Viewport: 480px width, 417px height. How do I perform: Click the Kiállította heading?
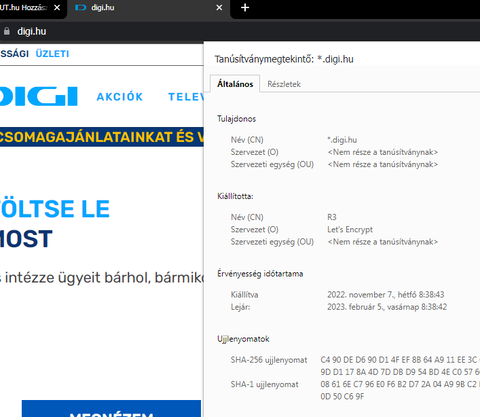coord(235,196)
